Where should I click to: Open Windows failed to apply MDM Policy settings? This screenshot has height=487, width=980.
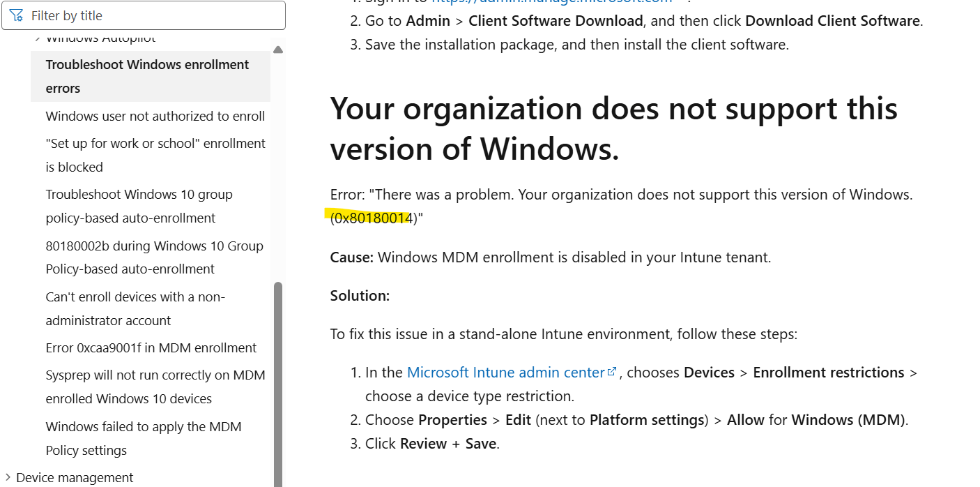143,438
